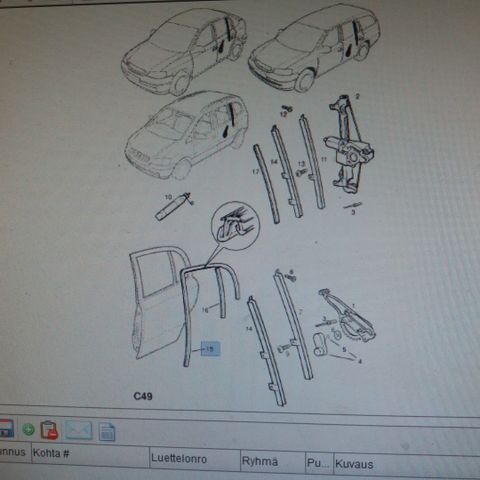Click the C49 diagram label

coord(143,396)
